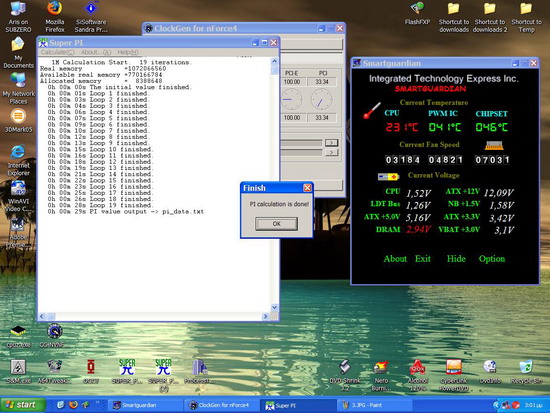550x413 pixels.
Task: Click the ClockGen for nForce4 taskbar button
Action: click(222, 405)
